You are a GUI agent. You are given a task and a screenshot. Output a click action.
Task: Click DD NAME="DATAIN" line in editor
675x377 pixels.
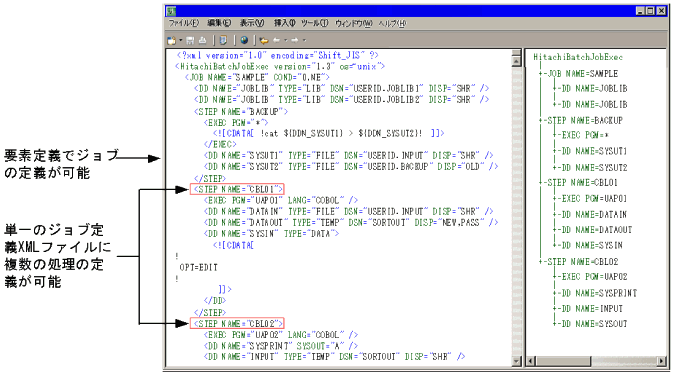pos(349,211)
